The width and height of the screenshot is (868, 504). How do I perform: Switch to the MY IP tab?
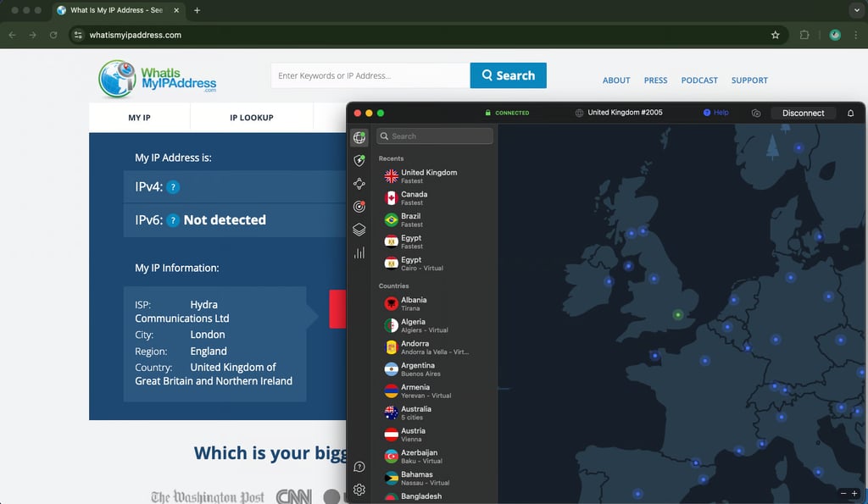coord(140,117)
